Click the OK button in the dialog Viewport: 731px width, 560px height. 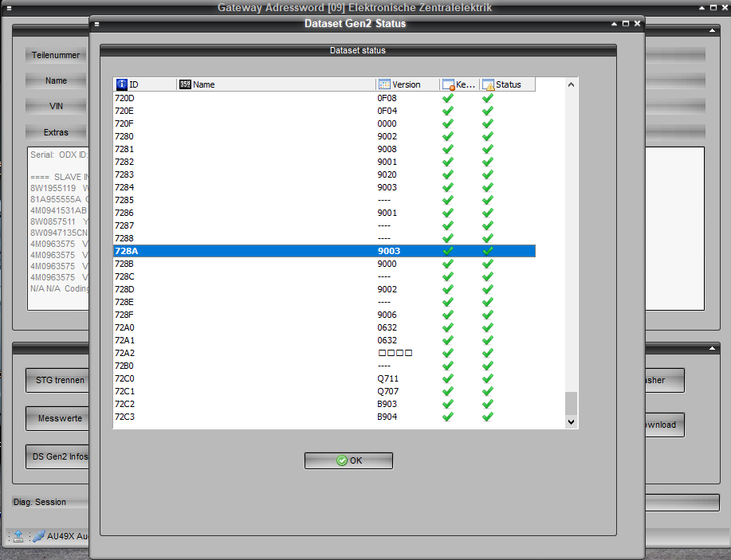pyautogui.click(x=348, y=460)
